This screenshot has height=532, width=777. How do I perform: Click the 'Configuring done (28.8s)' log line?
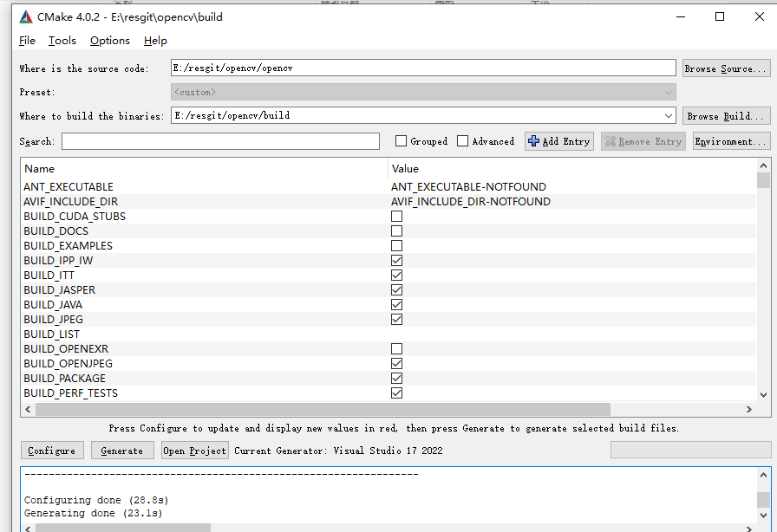[x=96, y=500]
